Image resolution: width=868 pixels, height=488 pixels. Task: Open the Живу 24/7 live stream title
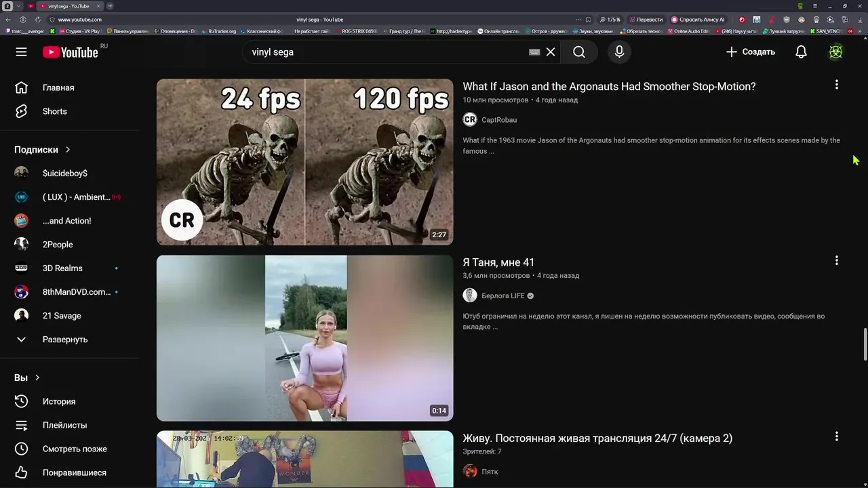click(597, 439)
